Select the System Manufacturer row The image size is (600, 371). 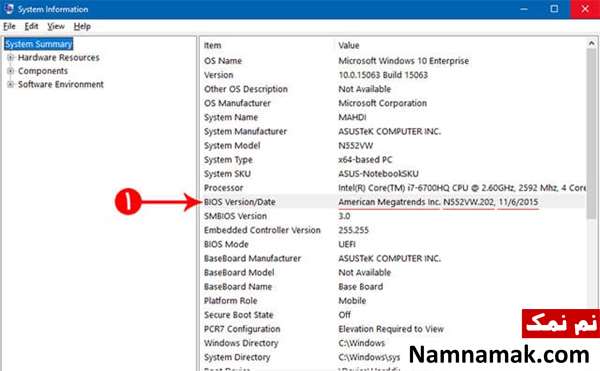(393, 132)
